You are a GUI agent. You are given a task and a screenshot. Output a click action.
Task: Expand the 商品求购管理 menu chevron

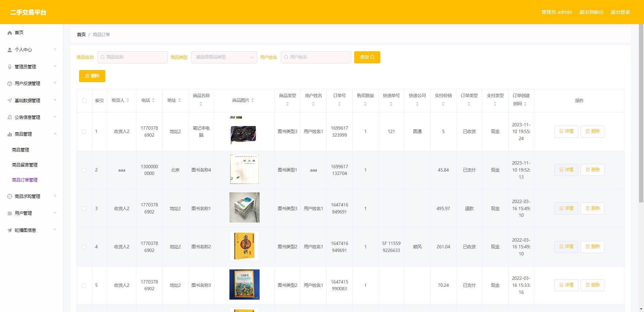click(x=55, y=196)
